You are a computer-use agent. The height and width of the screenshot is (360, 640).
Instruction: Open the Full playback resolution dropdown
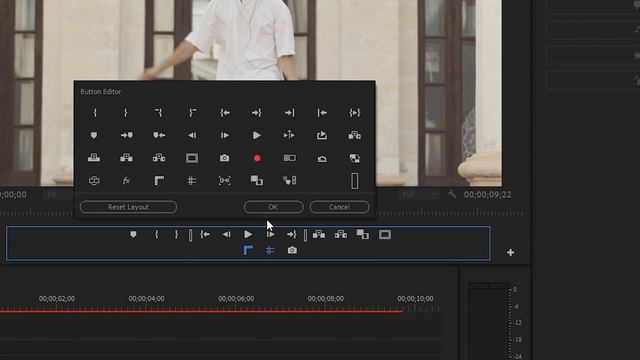tap(418, 195)
